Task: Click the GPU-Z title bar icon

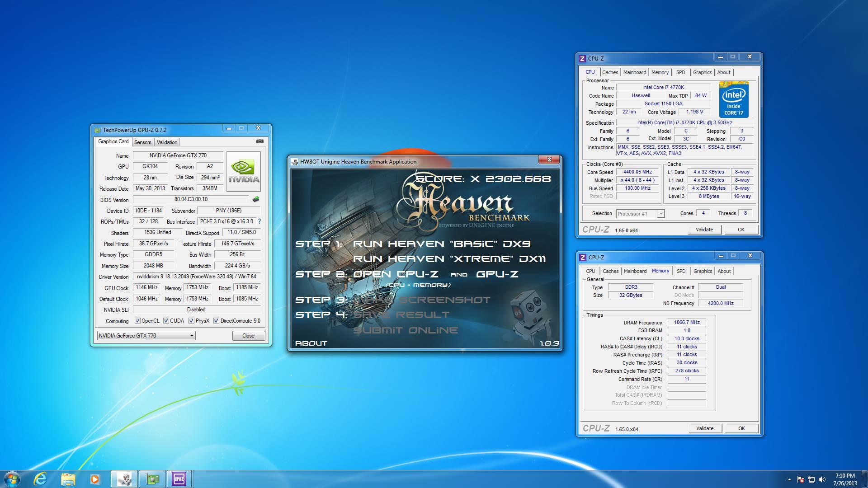Action: point(97,130)
